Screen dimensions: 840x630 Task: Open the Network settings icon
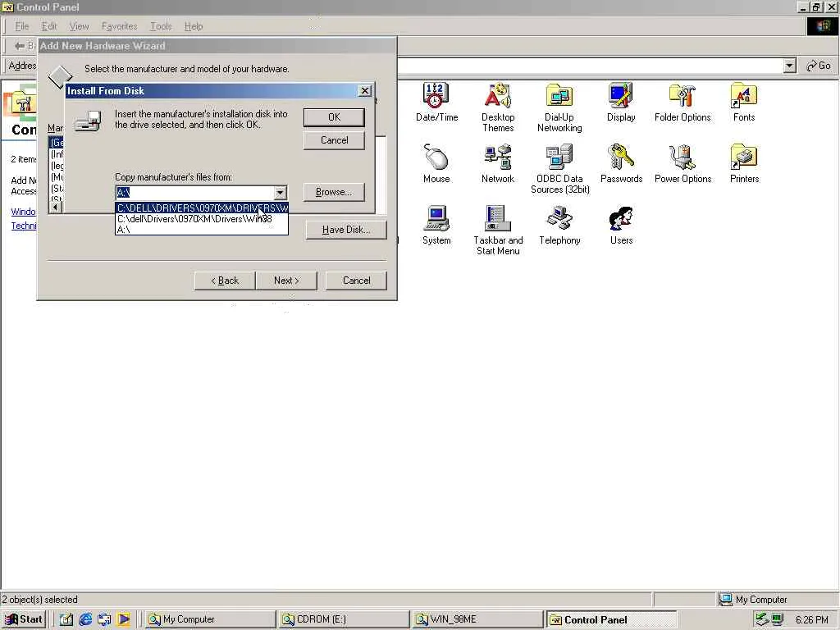(498, 164)
